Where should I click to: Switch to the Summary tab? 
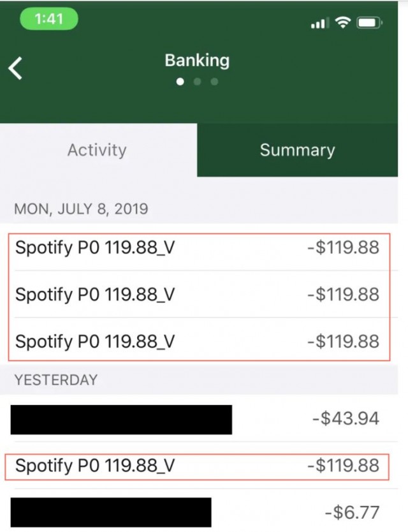click(x=297, y=150)
